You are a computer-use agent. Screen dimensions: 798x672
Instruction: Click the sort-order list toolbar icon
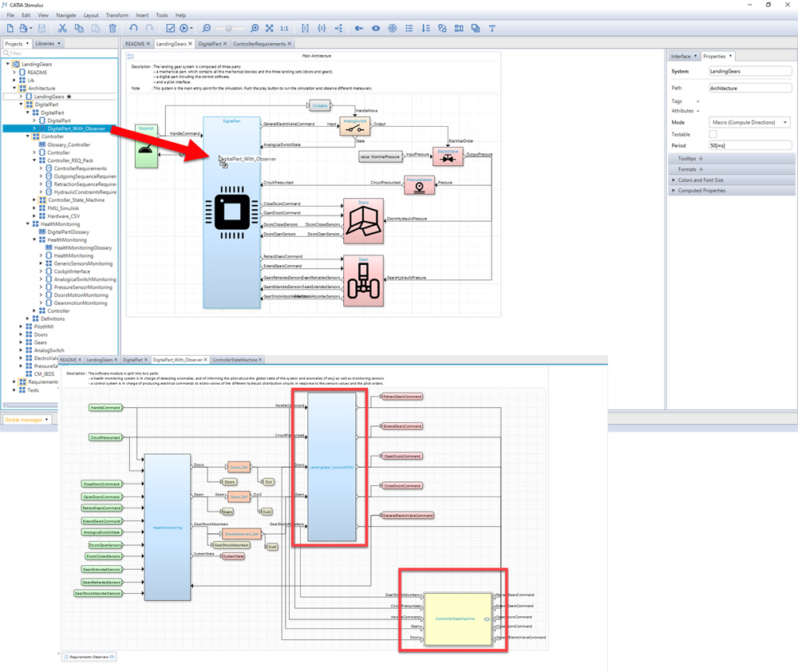pyautogui.click(x=425, y=29)
